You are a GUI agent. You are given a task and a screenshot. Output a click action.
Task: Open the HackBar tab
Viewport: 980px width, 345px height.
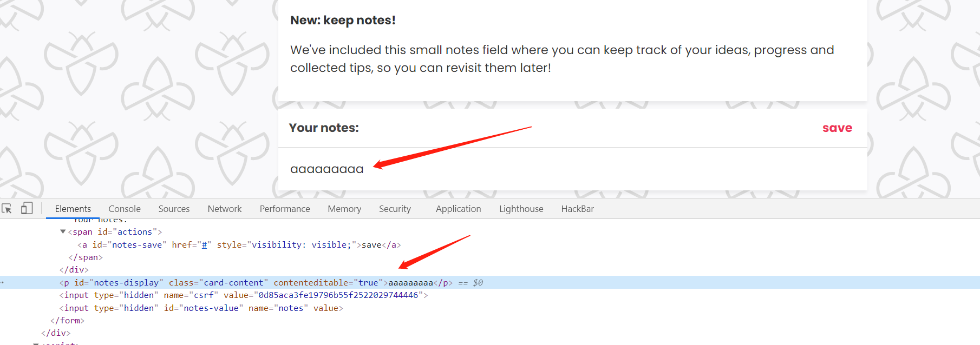tap(577, 209)
